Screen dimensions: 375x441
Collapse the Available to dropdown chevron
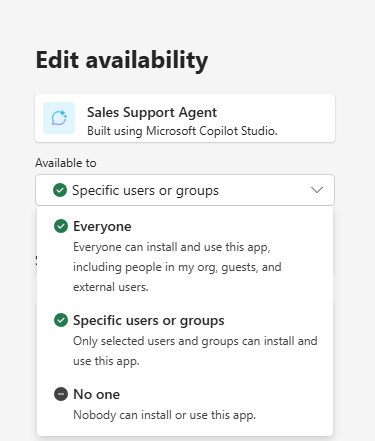317,190
